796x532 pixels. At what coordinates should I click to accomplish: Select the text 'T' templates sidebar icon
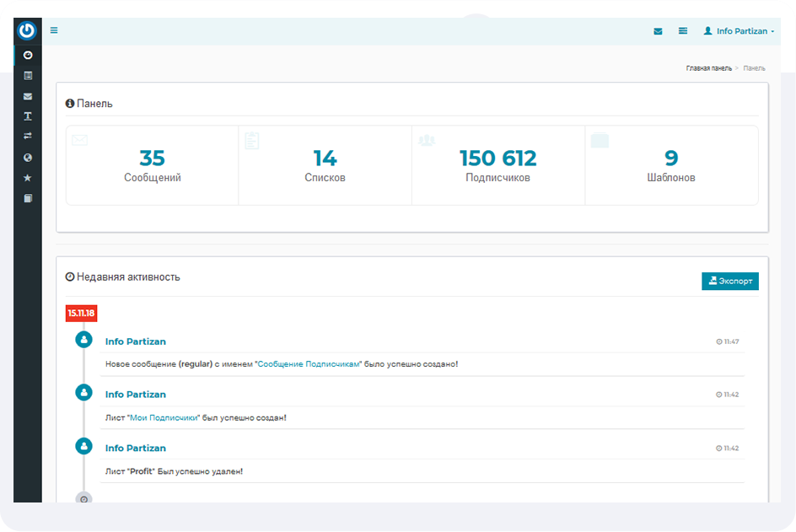tap(28, 116)
